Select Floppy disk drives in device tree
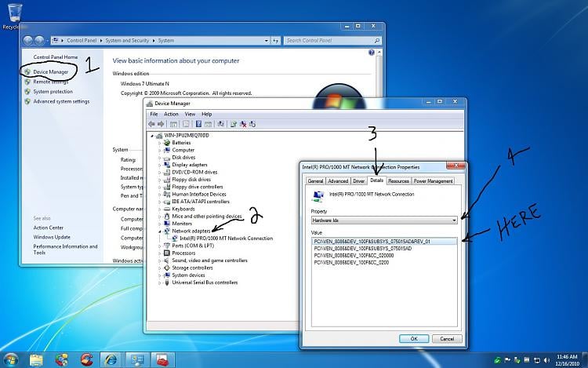The image size is (588, 368). (x=191, y=180)
